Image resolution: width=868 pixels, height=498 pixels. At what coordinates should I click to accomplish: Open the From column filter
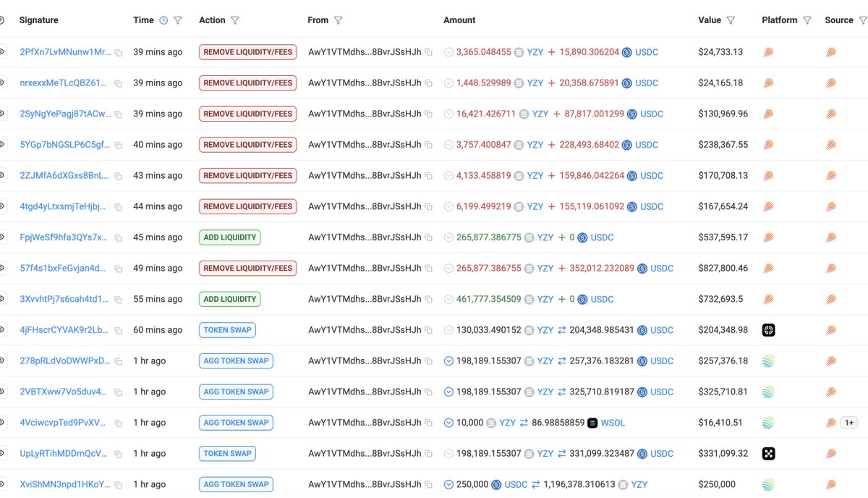[338, 20]
